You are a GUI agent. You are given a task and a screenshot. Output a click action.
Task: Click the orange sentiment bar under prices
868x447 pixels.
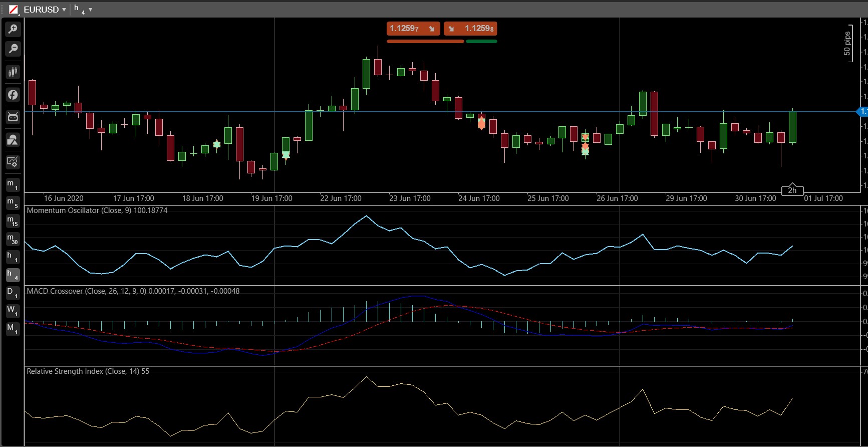tap(425, 42)
